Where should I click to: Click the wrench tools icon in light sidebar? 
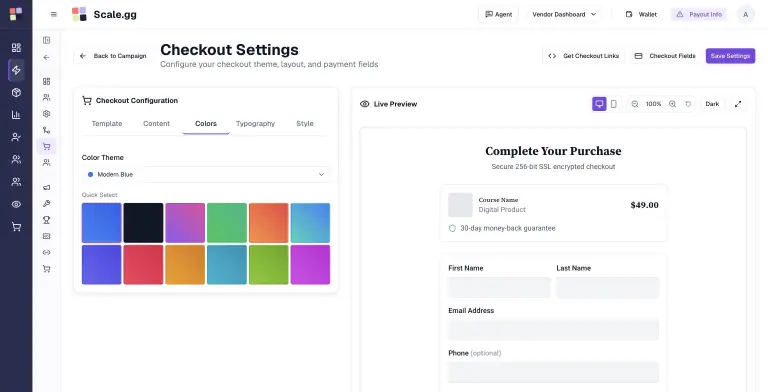click(47, 204)
